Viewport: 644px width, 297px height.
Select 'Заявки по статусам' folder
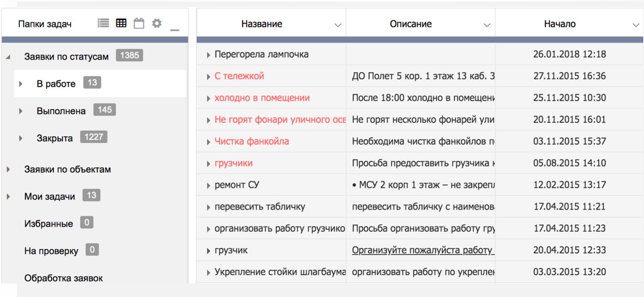(66, 57)
